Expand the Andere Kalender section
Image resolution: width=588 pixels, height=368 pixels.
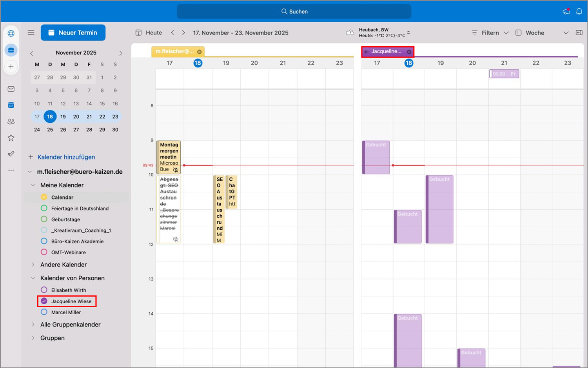[33, 265]
